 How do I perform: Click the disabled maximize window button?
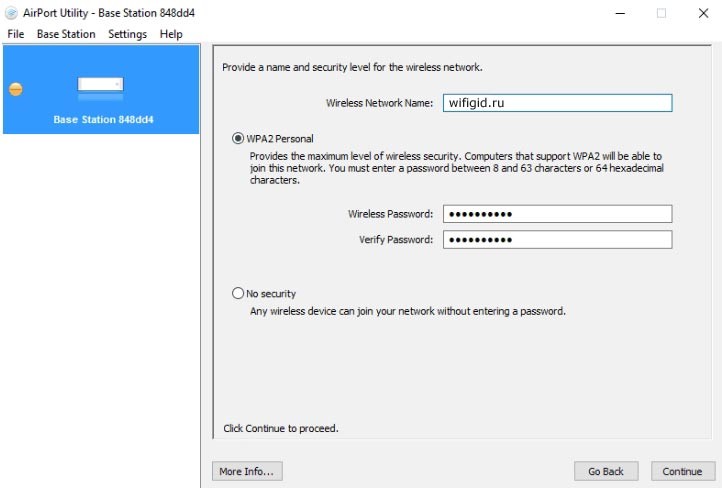tap(661, 13)
